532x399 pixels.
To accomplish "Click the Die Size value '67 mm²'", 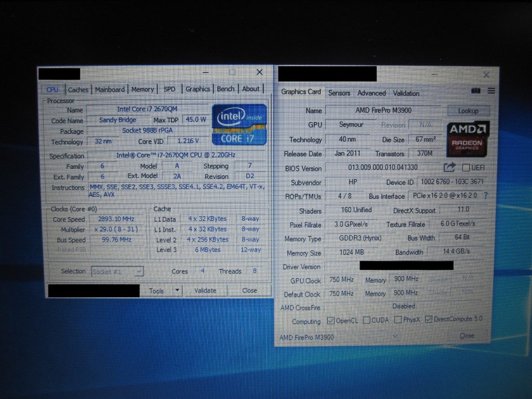I will point(425,139).
